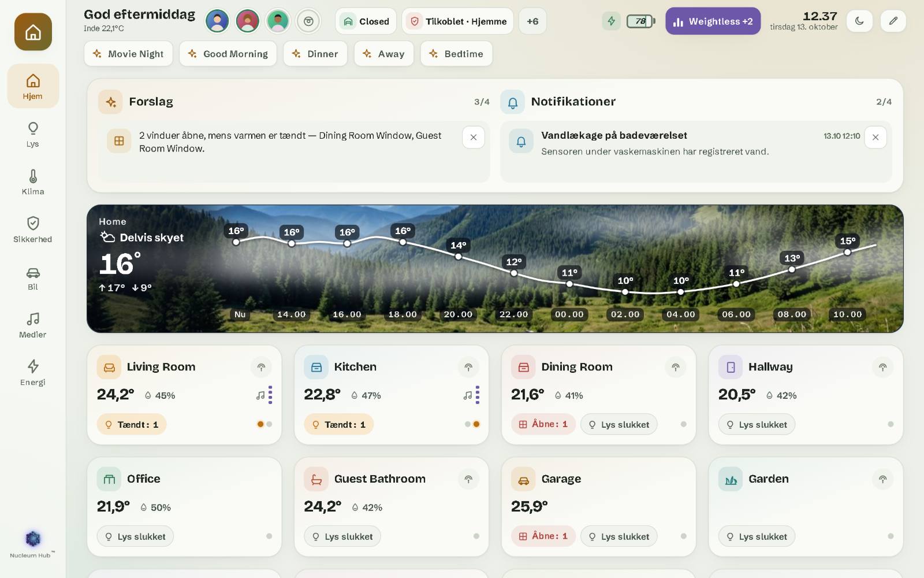Viewport: 924px width, 578px height.
Task: Switch to Klima in the sidebar
Action: pos(33,181)
